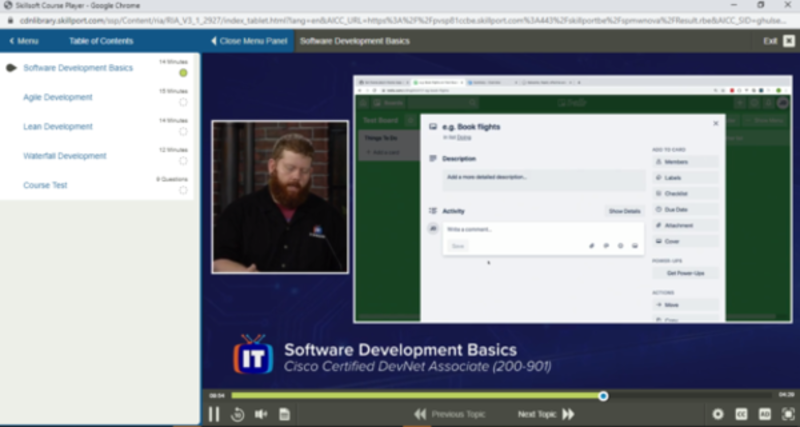Click status circle beside Waterfall Development
800x427 pixels.
(183, 161)
